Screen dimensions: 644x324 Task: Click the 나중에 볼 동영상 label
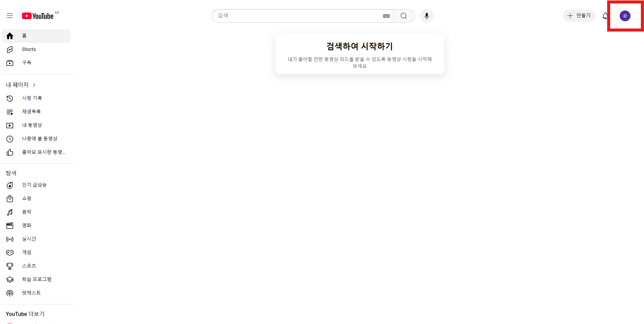[40, 139]
